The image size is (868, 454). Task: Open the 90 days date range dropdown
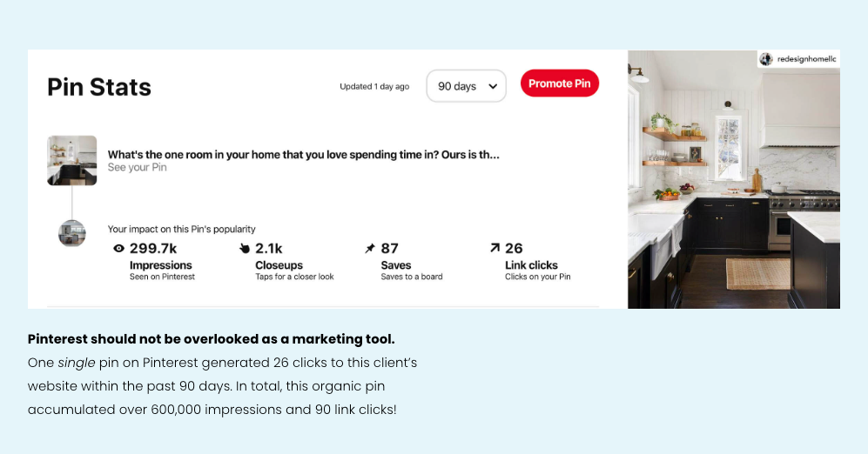[x=466, y=86]
